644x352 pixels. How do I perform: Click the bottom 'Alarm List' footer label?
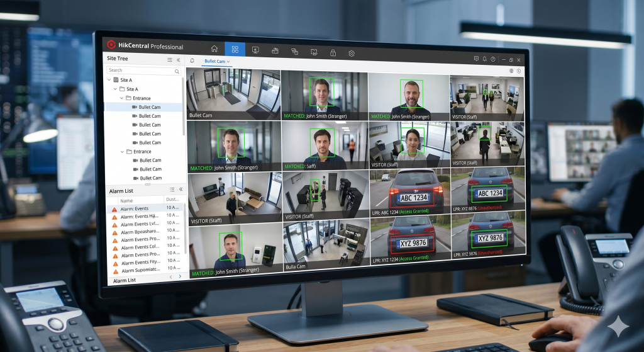125,280
